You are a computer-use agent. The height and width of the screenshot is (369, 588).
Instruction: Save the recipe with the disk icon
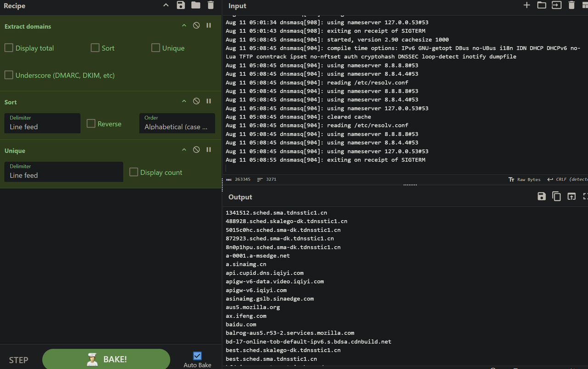(181, 6)
